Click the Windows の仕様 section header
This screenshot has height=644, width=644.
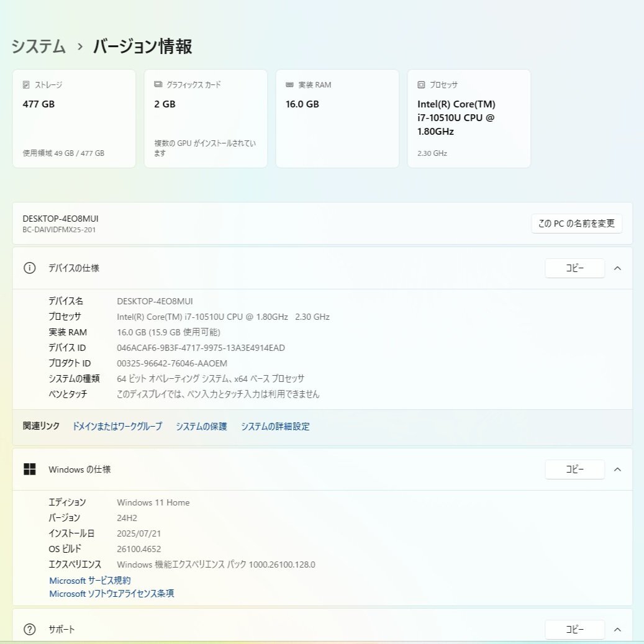322,469
